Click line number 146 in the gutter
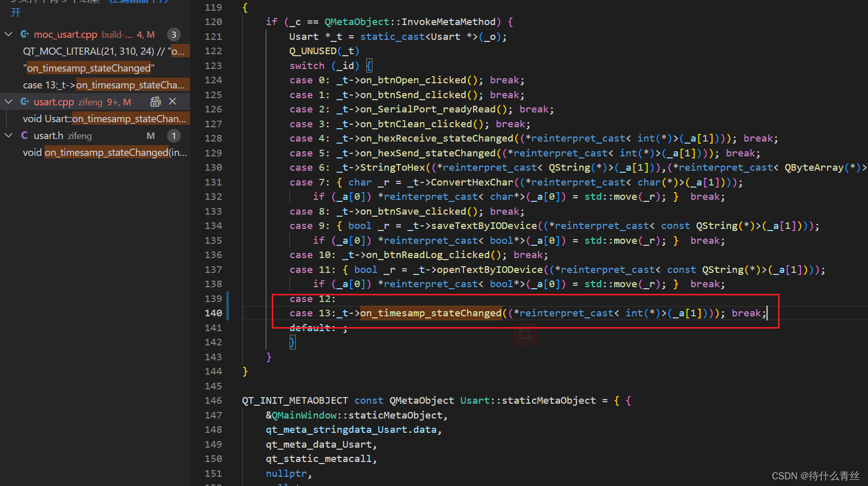868x486 pixels. pyautogui.click(x=213, y=400)
